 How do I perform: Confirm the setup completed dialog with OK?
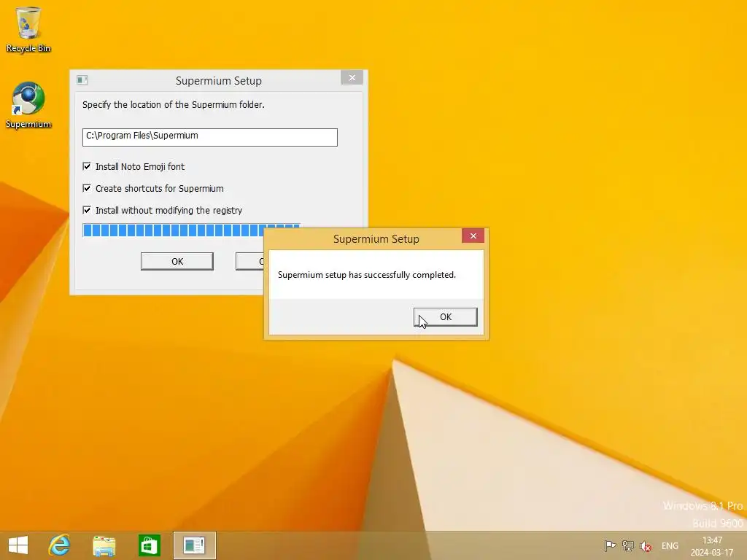click(x=446, y=317)
